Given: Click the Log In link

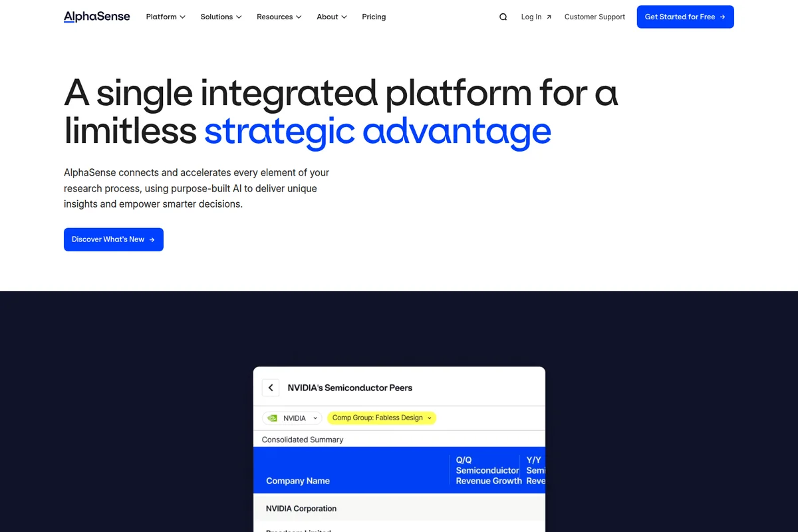Looking at the screenshot, I should (531, 17).
